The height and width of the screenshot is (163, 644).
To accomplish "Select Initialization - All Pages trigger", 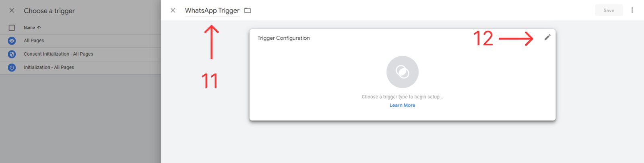I will tap(49, 67).
